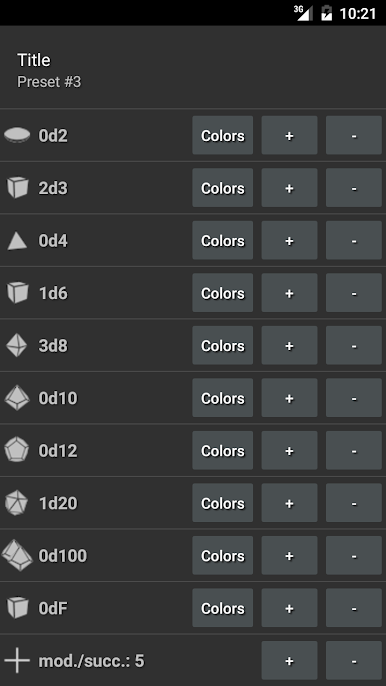Increase the 2d3 dice count
This screenshot has height=686, width=386.
(289, 188)
